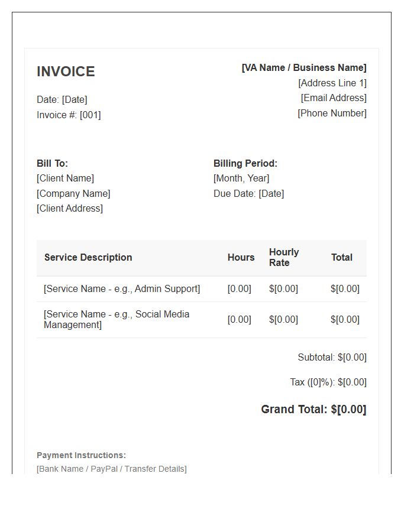Select the [Phone Number] placeholder
414x532 pixels.
(332, 113)
